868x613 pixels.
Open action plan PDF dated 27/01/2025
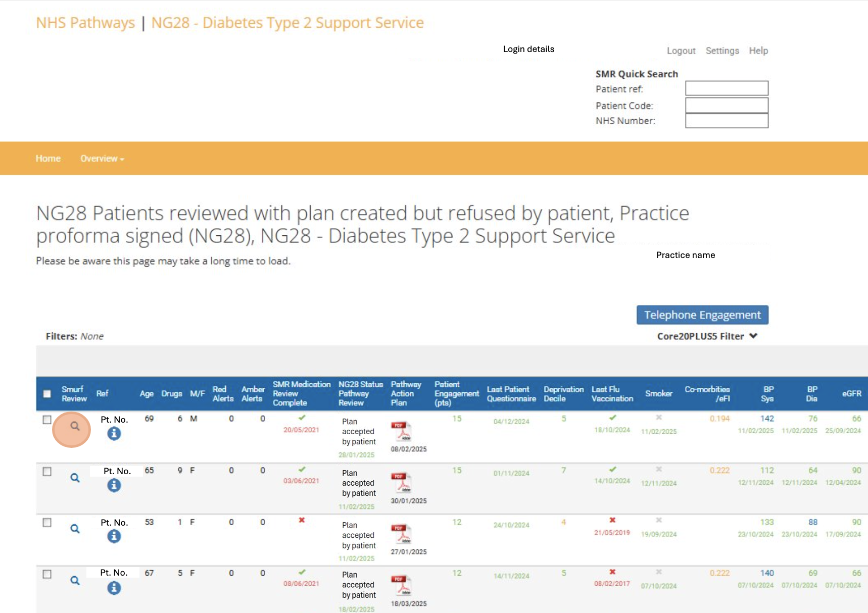tap(402, 534)
